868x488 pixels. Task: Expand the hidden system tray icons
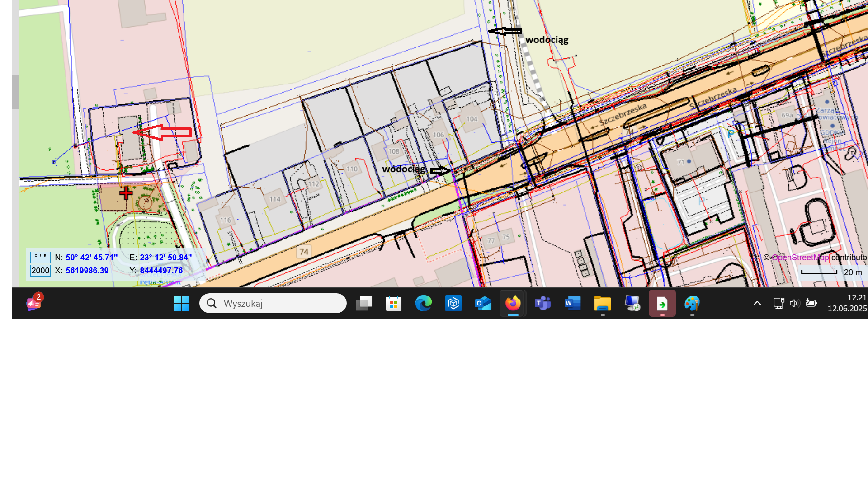point(757,303)
